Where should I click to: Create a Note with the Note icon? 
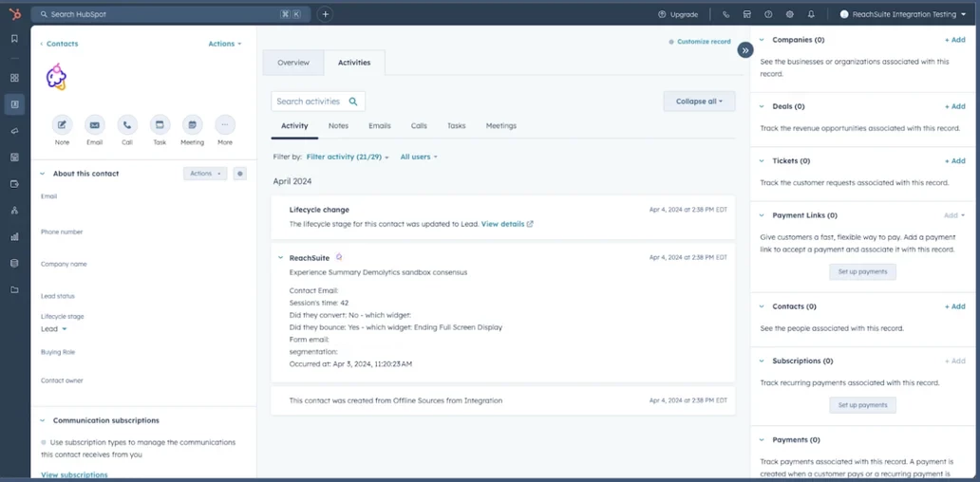pyautogui.click(x=62, y=125)
